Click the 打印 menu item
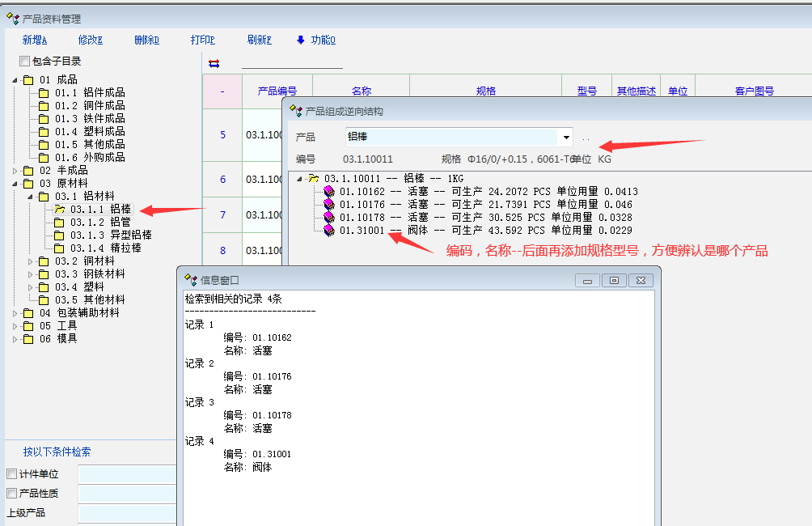 (202, 40)
